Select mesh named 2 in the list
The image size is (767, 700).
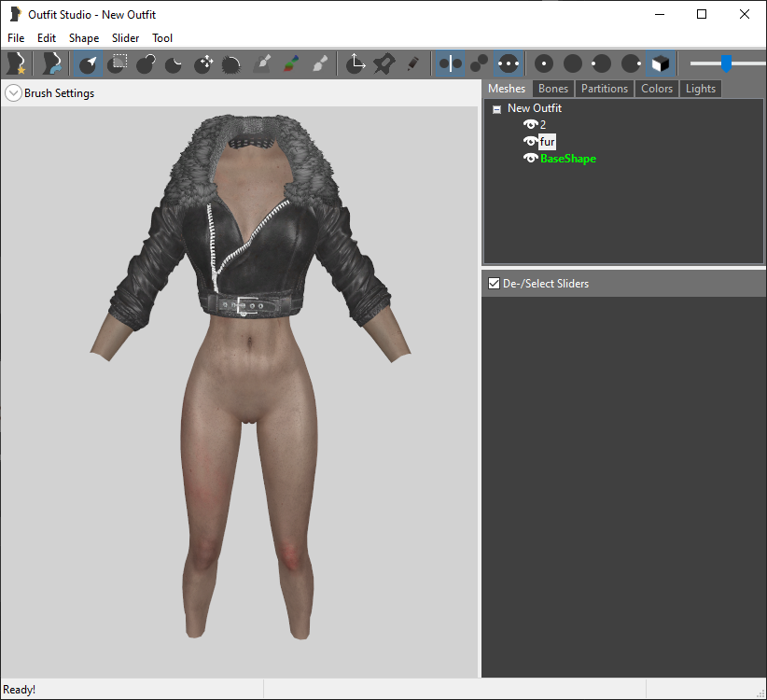click(542, 125)
